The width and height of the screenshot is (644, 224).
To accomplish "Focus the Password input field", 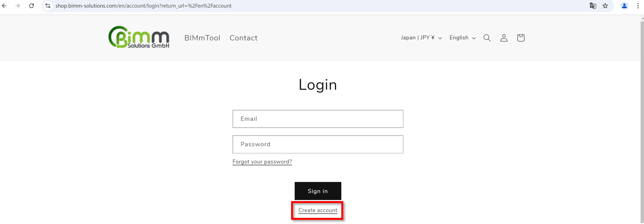I will tap(318, 144).
